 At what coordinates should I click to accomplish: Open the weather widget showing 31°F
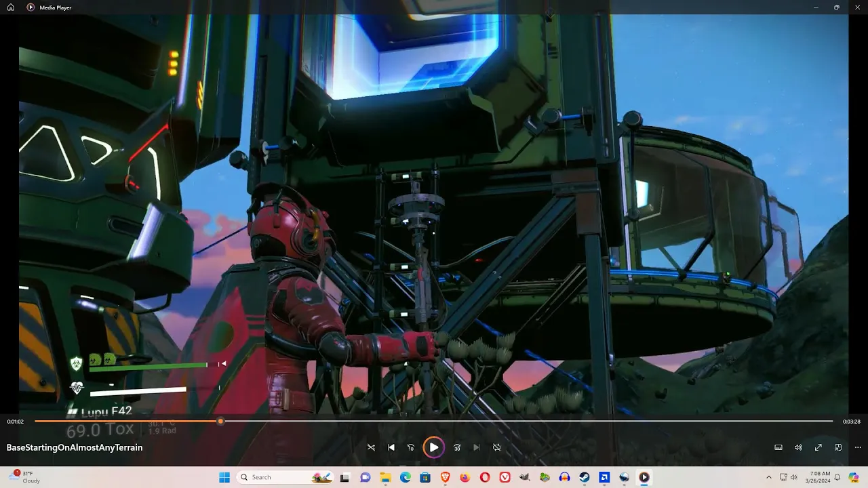click(x=24, y=477)
